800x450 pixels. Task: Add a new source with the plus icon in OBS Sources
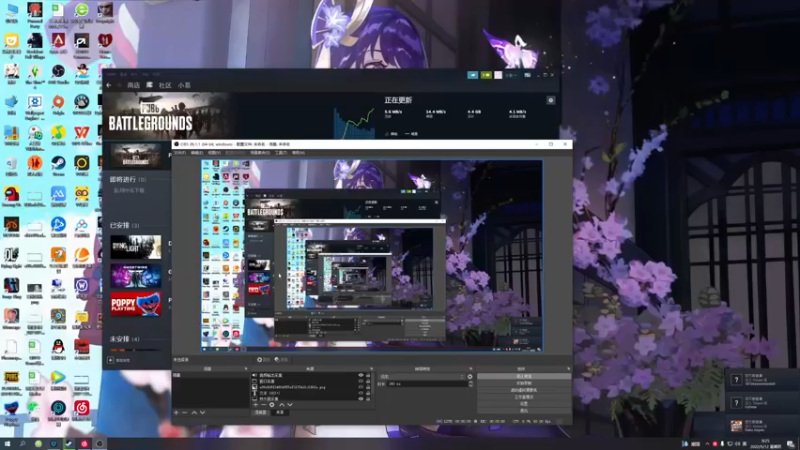[256, 405]
